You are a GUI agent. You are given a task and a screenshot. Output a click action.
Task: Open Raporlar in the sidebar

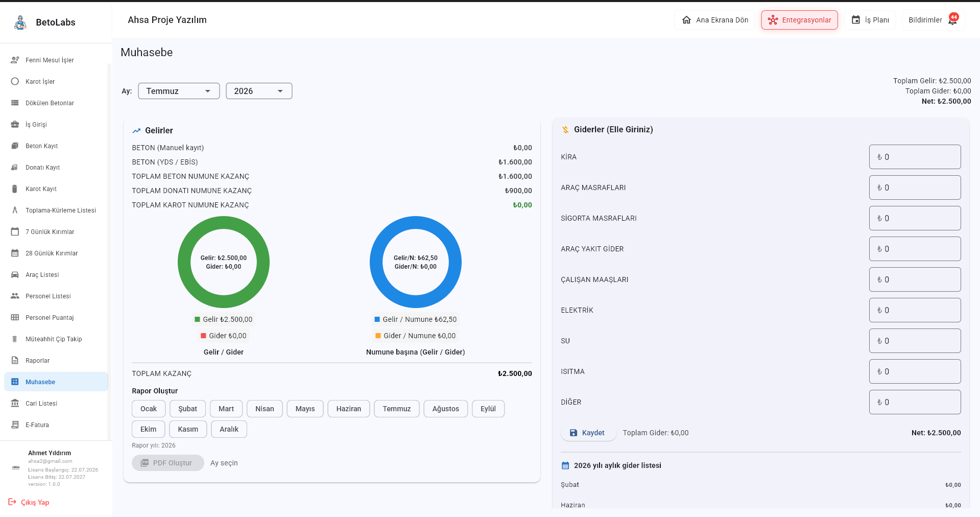(56, 360)
